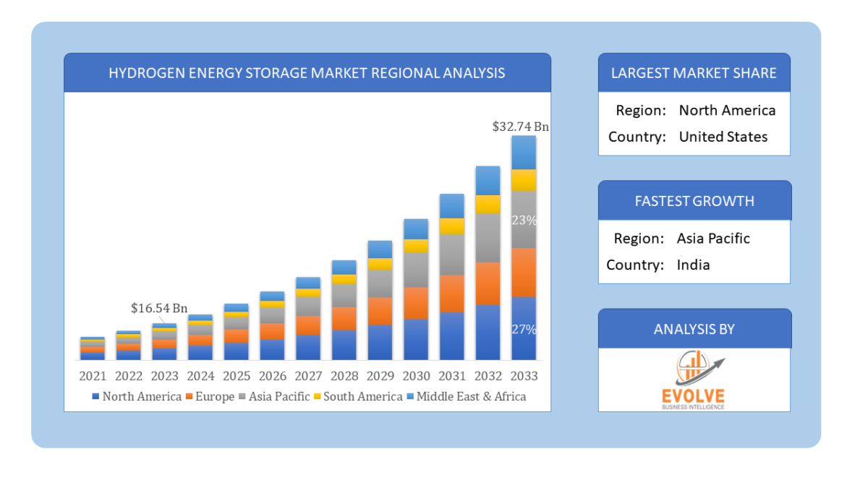Click the 2032 axis label

click(x=488, y=377)
